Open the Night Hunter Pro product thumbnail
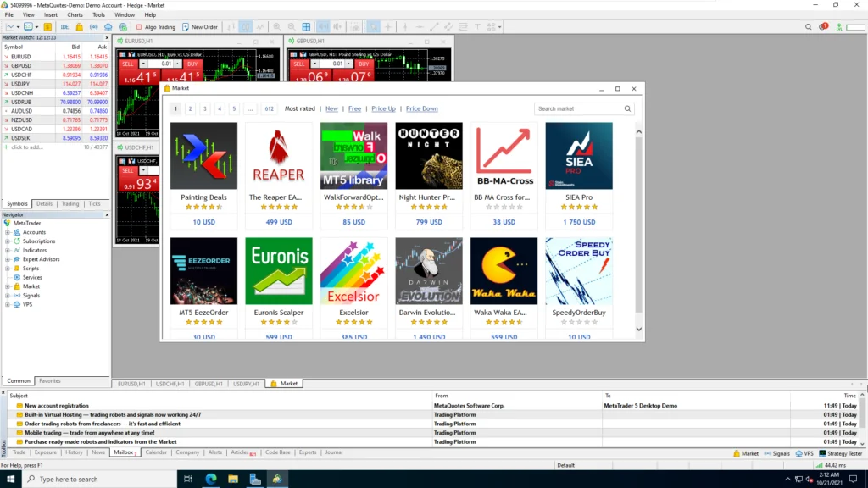868x488 pixels. coord(428,155)
